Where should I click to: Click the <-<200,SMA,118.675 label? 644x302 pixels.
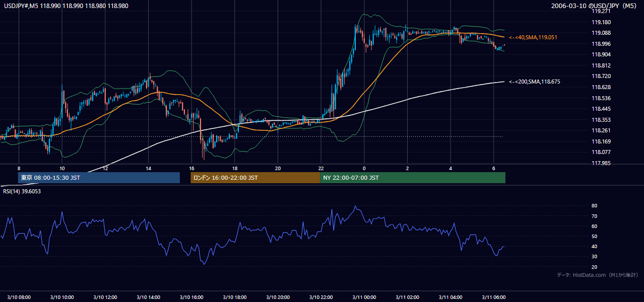click(x=534, y=82)
